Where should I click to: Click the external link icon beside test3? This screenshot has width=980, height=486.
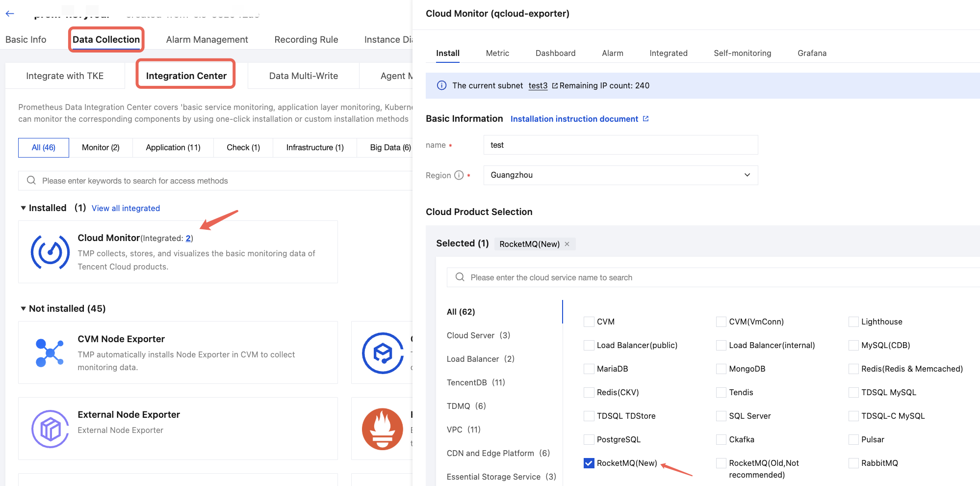[555, 86]
